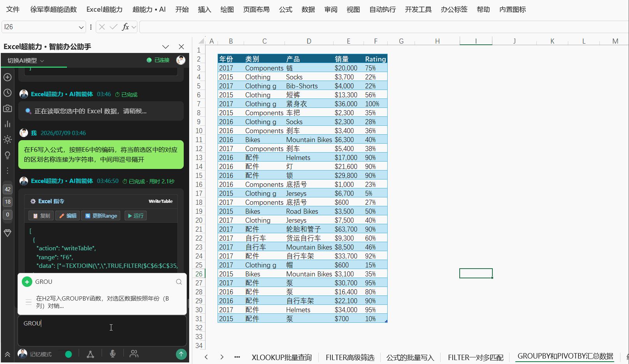Click the previous sheet arrow
The width and height of the screenshot is (629, 364).
click(x=206, y=357)
